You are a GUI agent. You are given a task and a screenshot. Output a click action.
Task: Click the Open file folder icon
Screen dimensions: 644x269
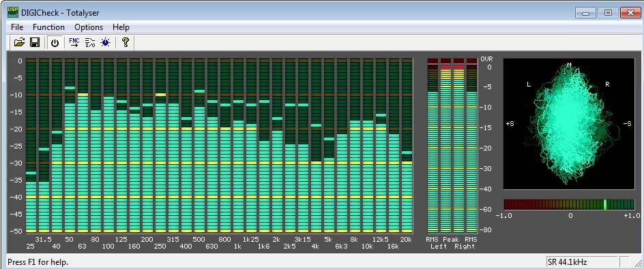pyautogui.click(x=19, y=42)
